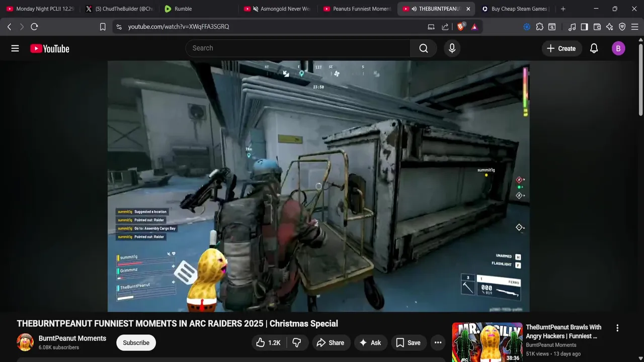Open more video actions ellipsis
This screenshot has width=644, height=362.
tap(438, 343)
